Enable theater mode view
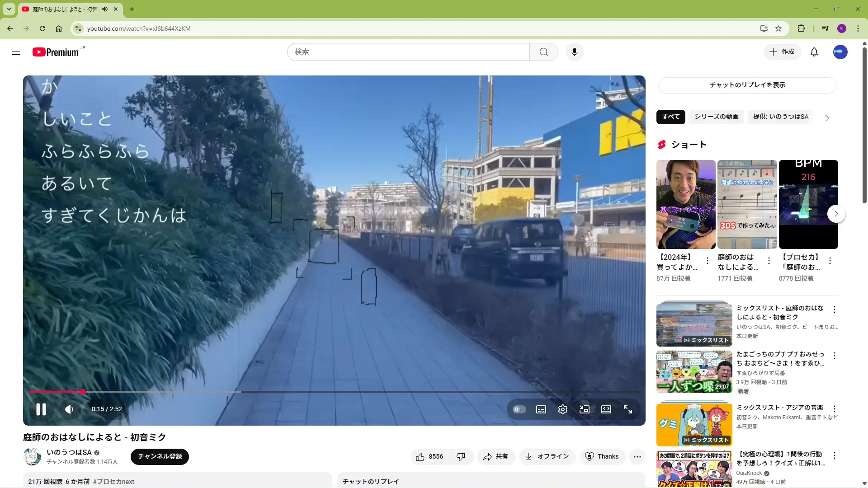Screen dimensions: 868x488 click(606, 409)
